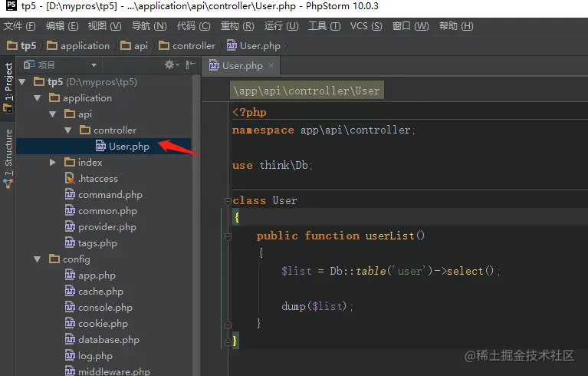This screenshot has width=588, height=376.
Task: Open the 2: Structure tool window tab
Action: (8, 157)
